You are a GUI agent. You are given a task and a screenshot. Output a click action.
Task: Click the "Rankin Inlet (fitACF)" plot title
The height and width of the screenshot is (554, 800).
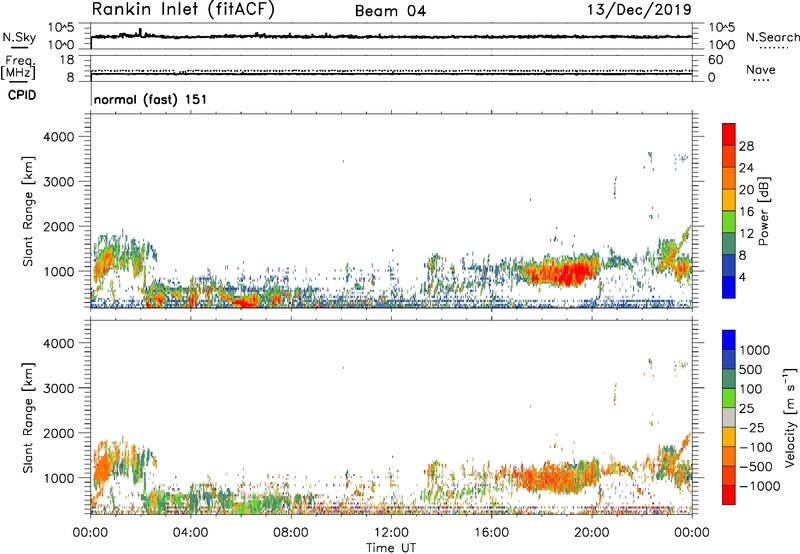coord(183,10)
